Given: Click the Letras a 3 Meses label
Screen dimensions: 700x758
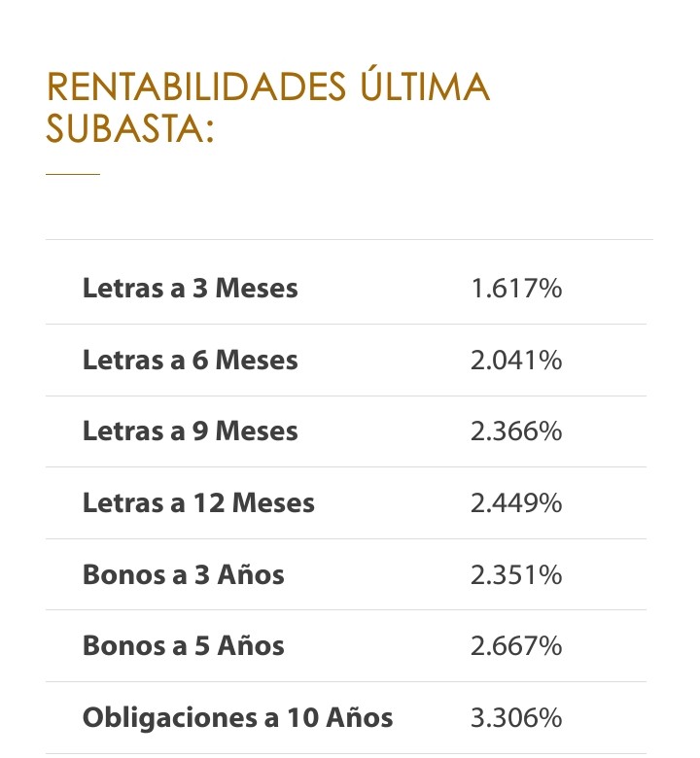Looking at the screenshot, I should coord(191,288).
